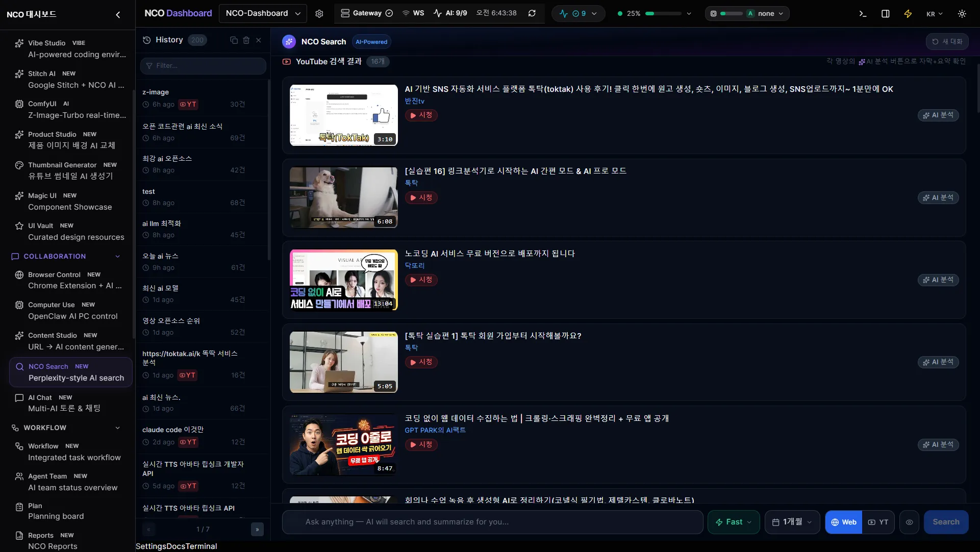Start a new chat with 새 대화
The width and height of the screenshot is (980, 552).
[947, 42]
